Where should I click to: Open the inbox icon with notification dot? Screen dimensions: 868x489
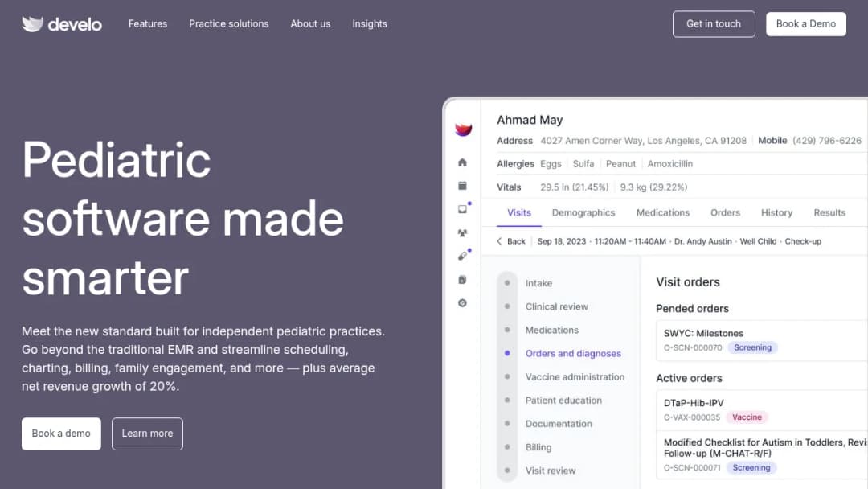point(464,208)
